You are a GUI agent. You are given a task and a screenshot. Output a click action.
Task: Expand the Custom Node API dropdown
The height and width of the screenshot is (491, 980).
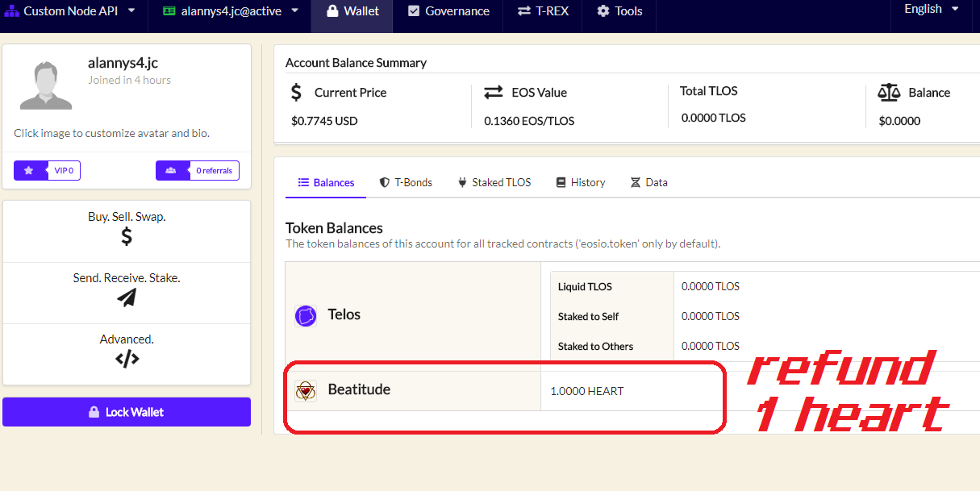click(69, 11)
